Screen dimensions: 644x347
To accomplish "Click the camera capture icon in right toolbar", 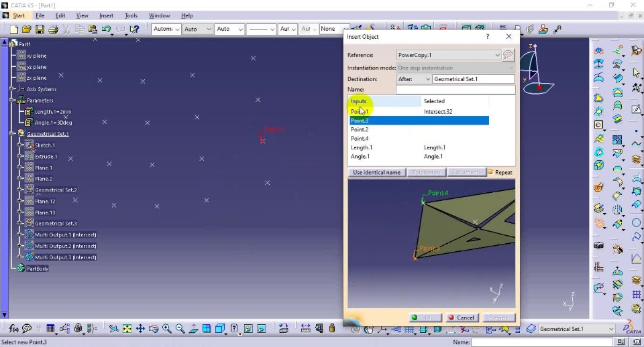I will click(599, 246).
